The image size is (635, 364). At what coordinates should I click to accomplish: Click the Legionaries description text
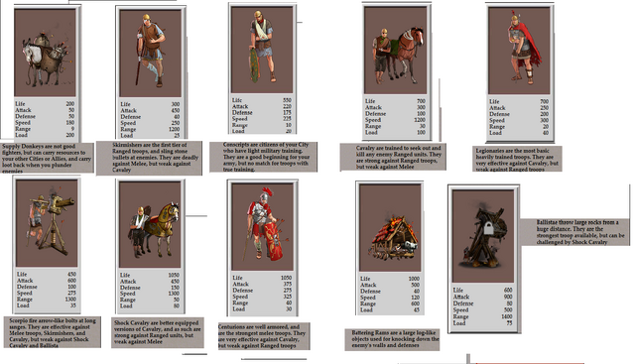pos(517,159)
